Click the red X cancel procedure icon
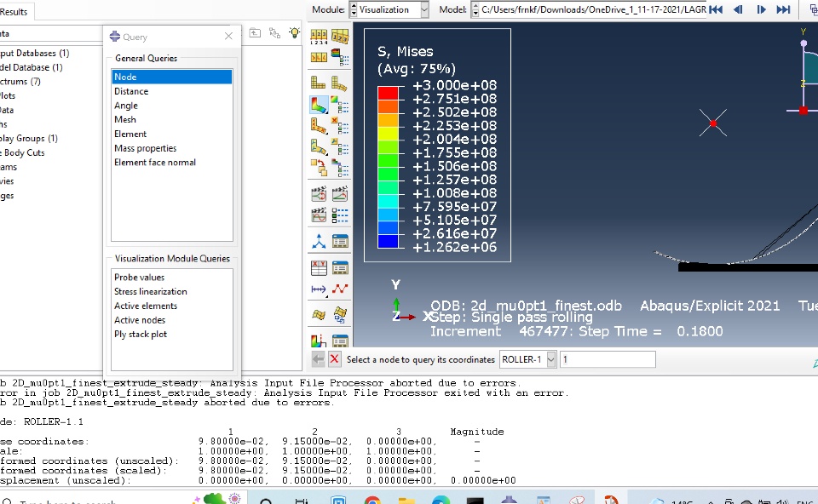The image size is (818, 504). pyautogui.click(x=334, y=359)
